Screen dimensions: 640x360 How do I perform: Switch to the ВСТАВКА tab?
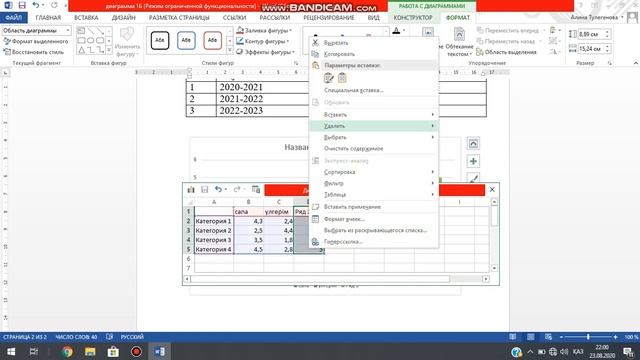coord(86,18)
